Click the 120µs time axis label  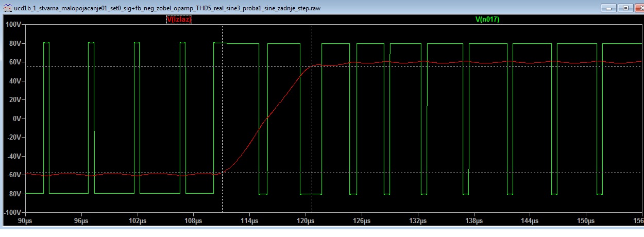pos(306,221)
